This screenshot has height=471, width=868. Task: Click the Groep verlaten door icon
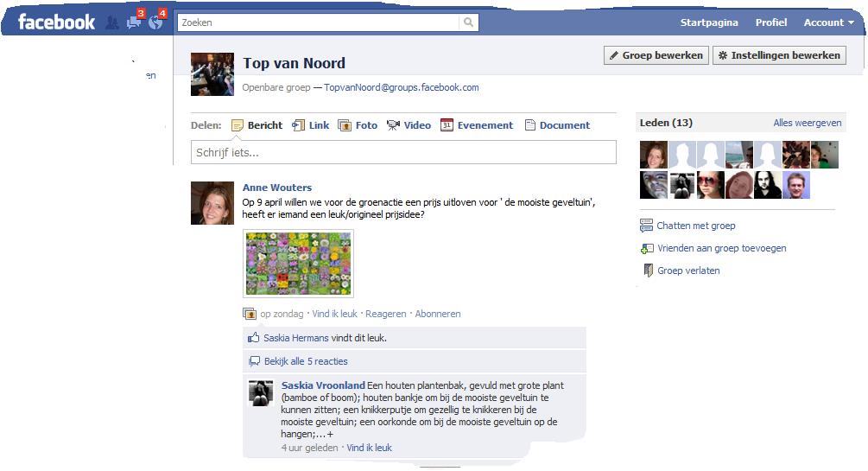click(x=648, y=271)
